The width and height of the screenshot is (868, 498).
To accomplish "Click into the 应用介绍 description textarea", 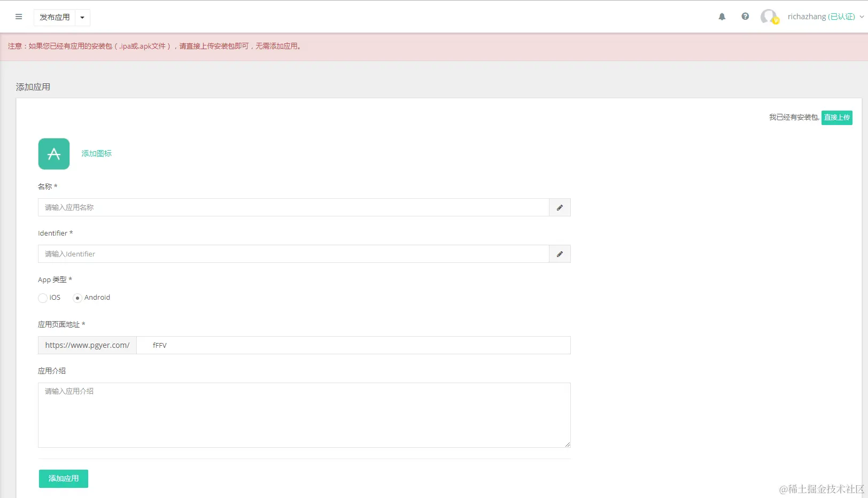I will point(304,415).
